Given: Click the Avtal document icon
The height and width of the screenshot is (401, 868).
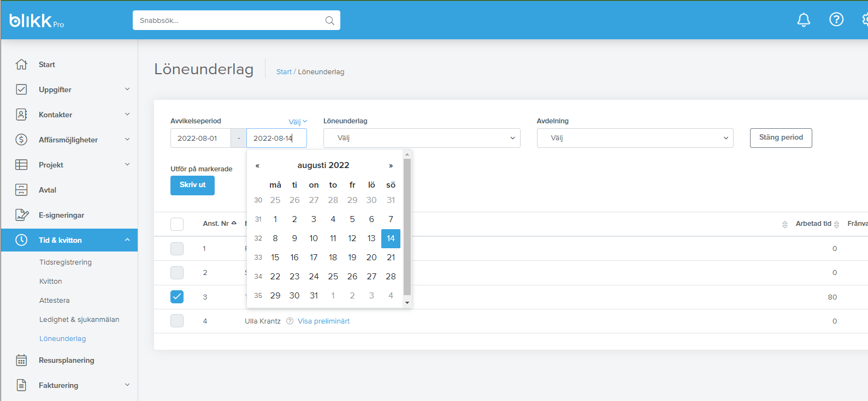Looking at the screenshot, I should (x=21, y=190).
